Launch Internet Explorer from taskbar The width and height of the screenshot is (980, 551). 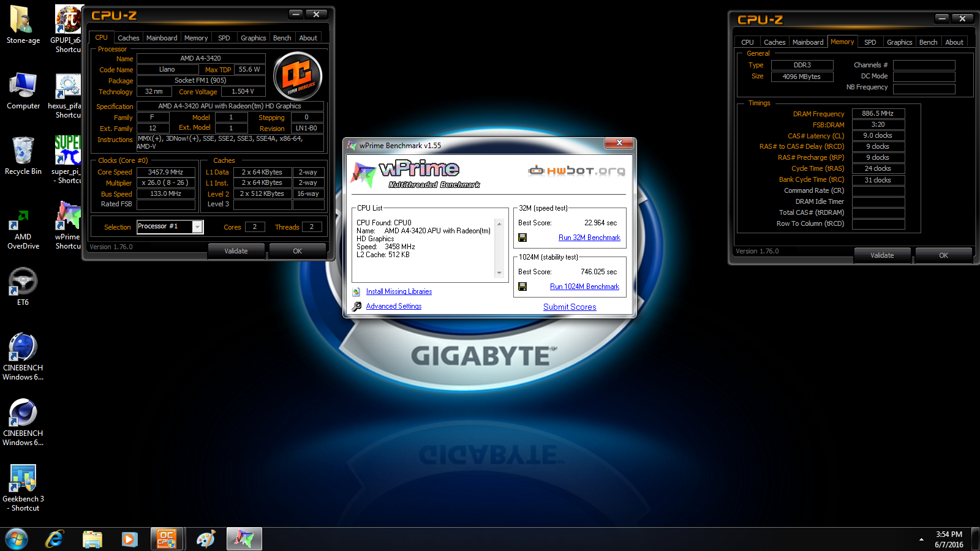(x=55, y=539)
